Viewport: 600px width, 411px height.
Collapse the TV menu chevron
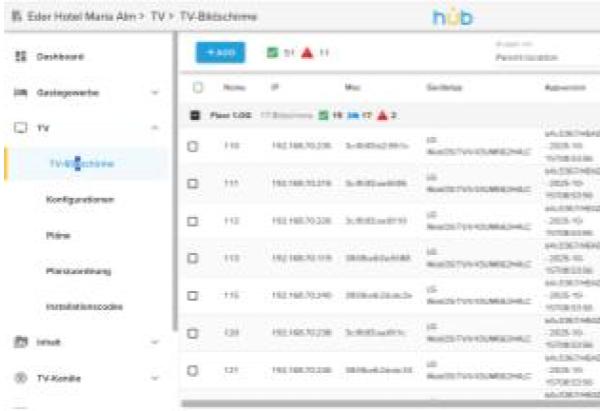click(x=155, y=128)
